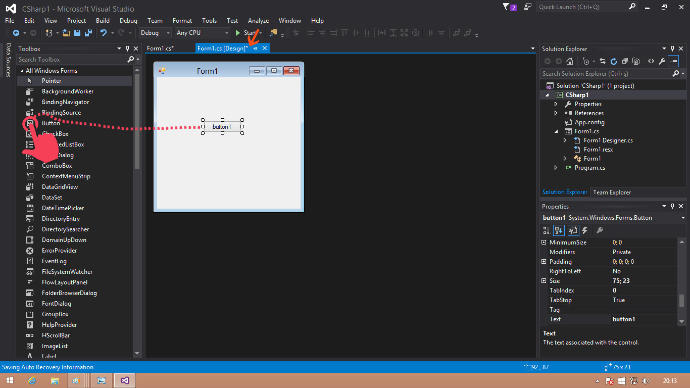
Task: Collapse All Windows Forms toolbox group
Action: [22, 70]
